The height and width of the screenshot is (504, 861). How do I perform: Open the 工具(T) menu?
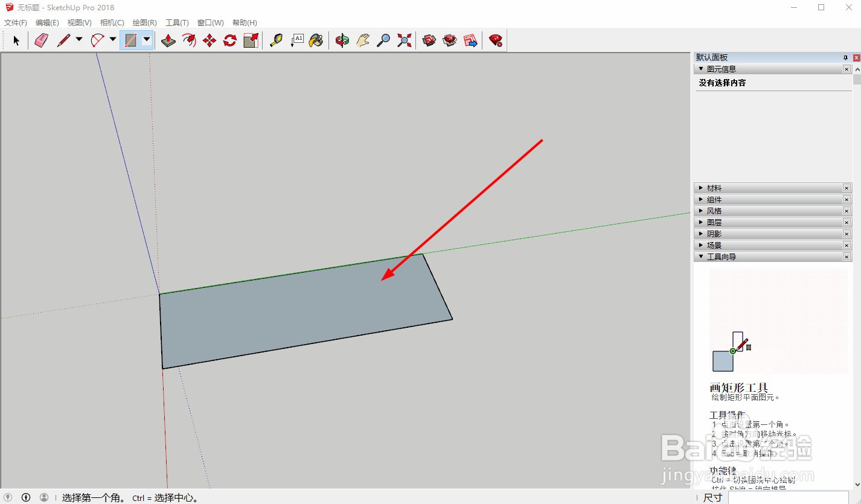pyautogui.click(x=177, y=23)
